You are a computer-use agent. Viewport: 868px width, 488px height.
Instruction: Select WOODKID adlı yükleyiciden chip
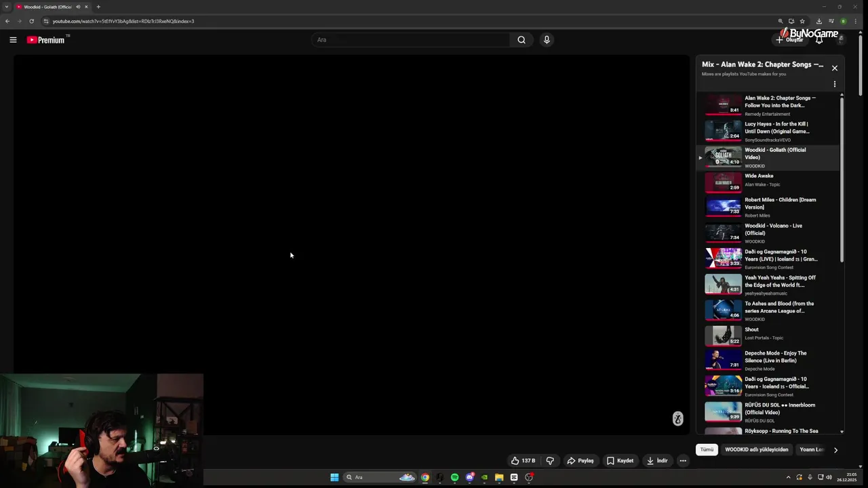pyautogui.click(x=757, y=449)
